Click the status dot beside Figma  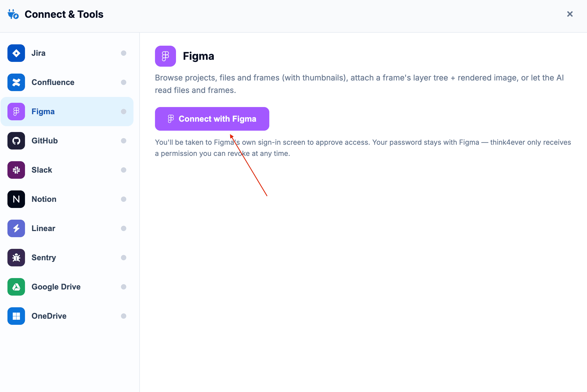124,112
